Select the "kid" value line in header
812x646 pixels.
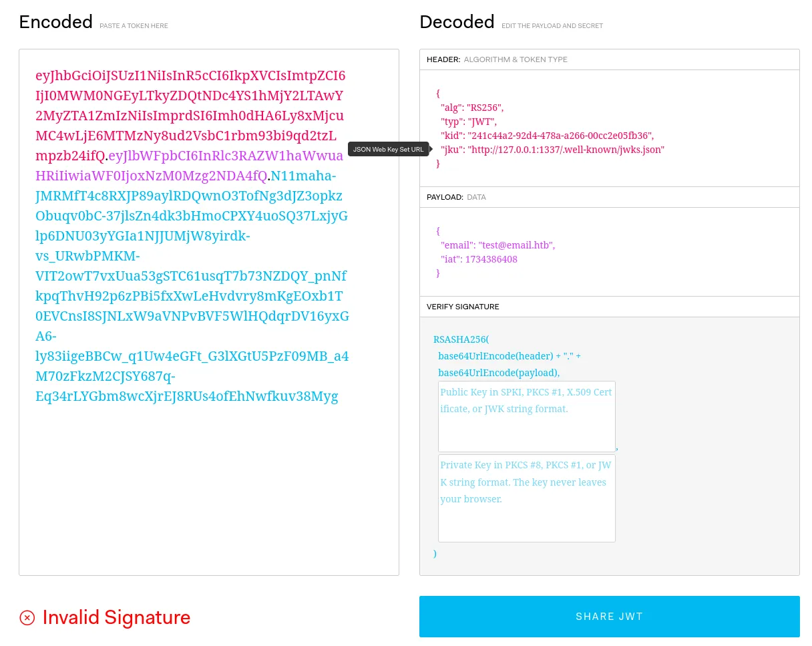(x=547, y=136)
